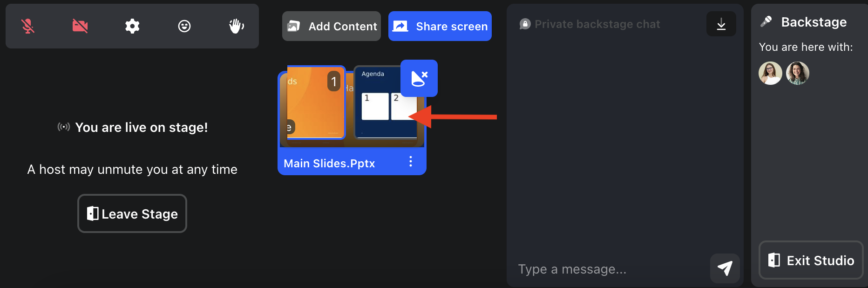Unmute the microphone
The width and height of the screenshot is (868, 288).
(28, 26)
